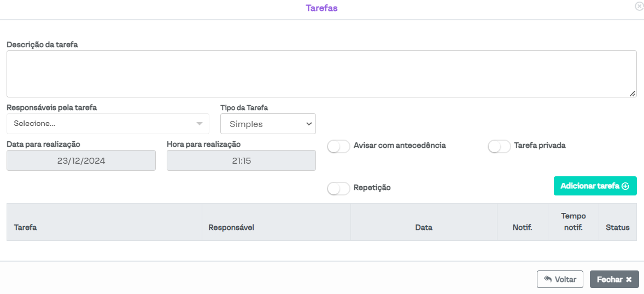Viewport: 644px width, 294px height.
Task: Close the Tarefas dialog with the X icon
Action: click(x=639, y=6)
